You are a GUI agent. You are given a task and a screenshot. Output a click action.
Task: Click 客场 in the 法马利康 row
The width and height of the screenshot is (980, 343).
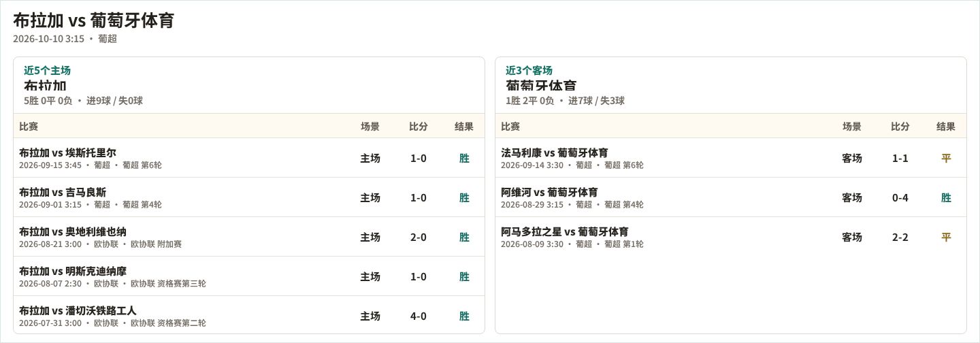click(x=852, y=158)
